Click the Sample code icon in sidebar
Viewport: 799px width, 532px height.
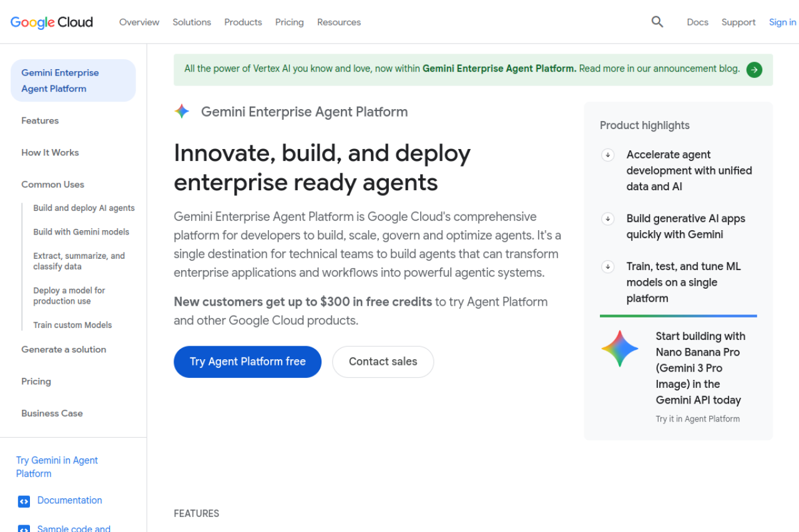[x=24, y=529]
